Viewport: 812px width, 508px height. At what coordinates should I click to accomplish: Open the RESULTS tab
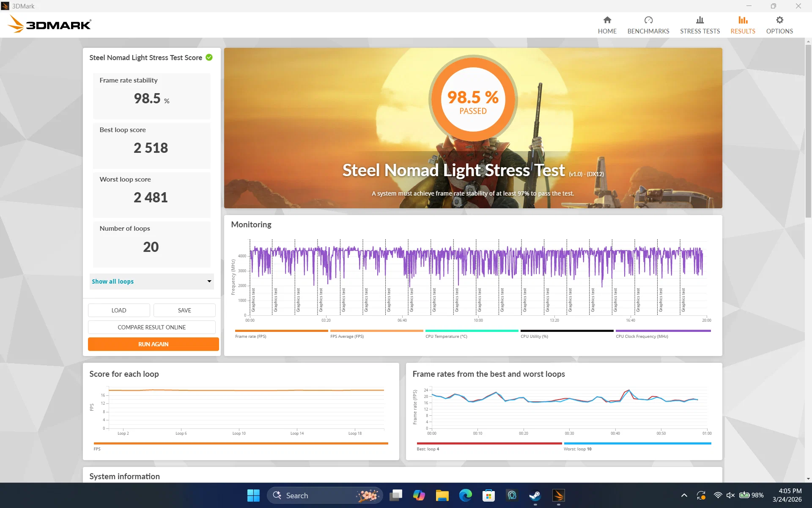pyautogui.click(x=743, y=25)
